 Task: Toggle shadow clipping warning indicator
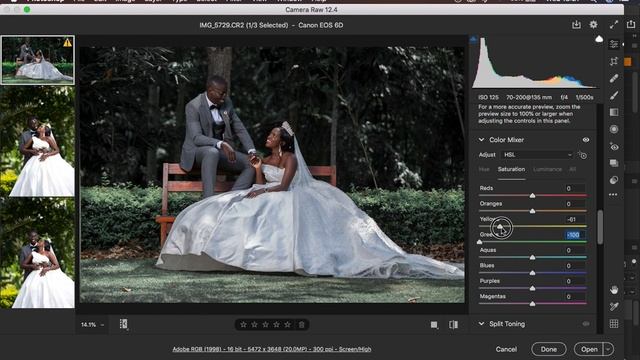click(473, 39)
